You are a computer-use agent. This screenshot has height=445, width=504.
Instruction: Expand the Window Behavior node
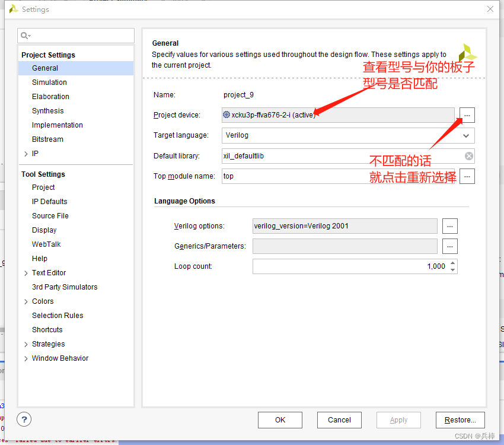[x=26, y=358]
